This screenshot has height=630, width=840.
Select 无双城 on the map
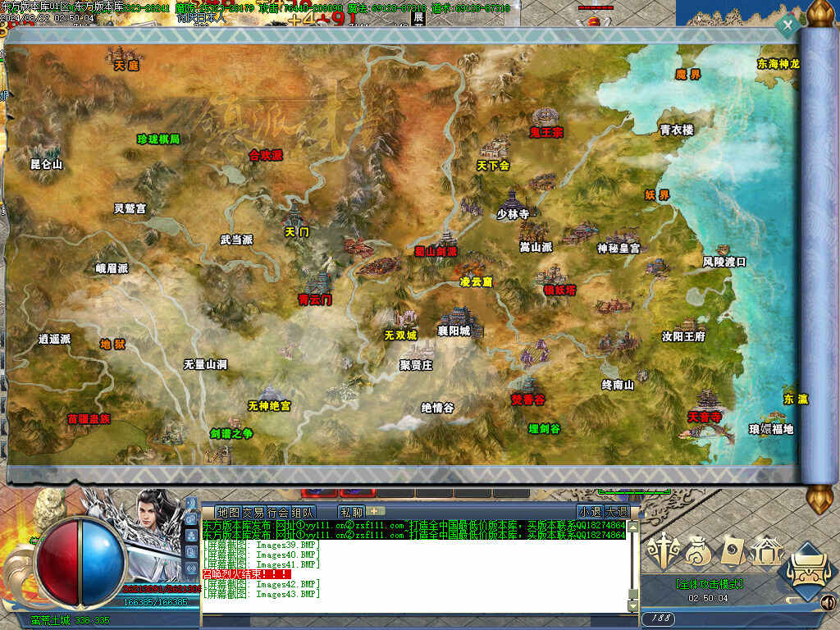[x=400, y=336]
